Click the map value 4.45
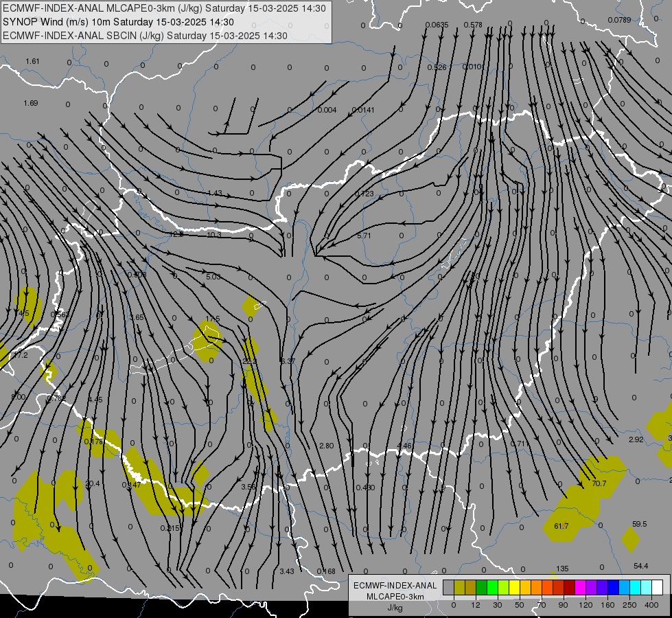The width and height of the screenshot is (672, 618). point(95,400)
